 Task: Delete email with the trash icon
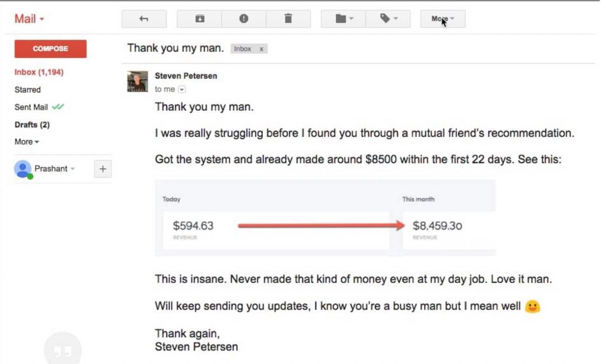[288, 19]
